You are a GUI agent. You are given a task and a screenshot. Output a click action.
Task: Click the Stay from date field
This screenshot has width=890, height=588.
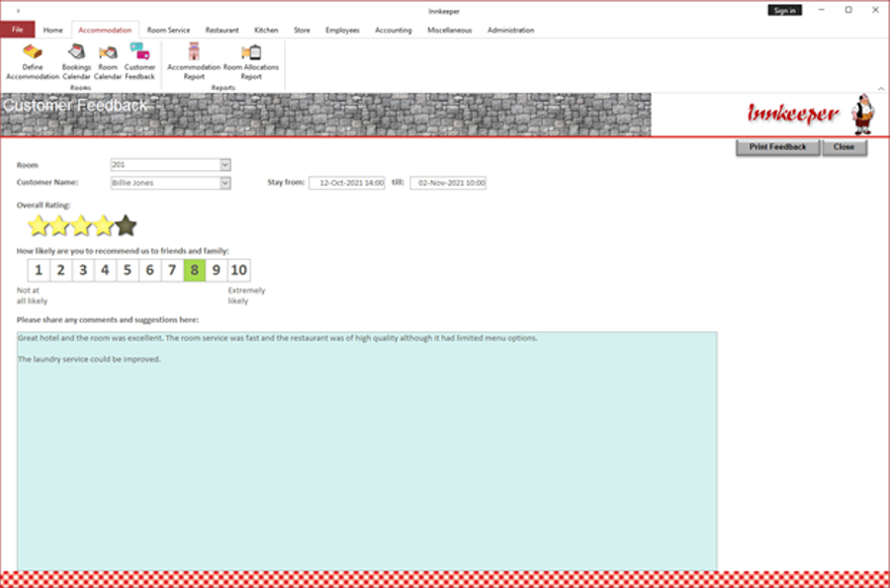(347, 183)
